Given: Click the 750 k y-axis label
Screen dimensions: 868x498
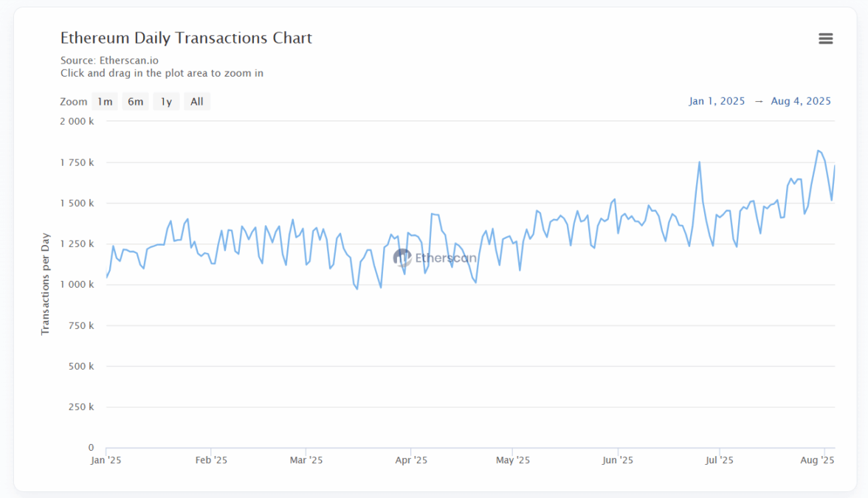Looking at the screenshot, I should tap(81, 325).
